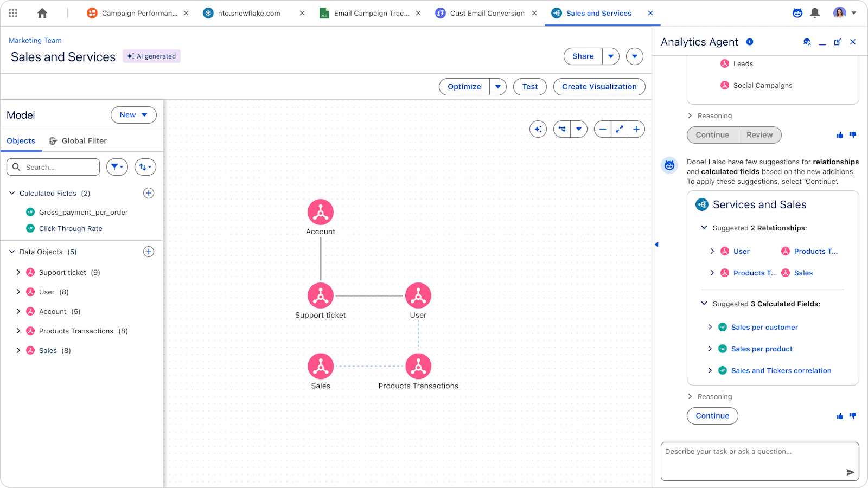Send the message with arrow icon

pyautogui.click(x=850, y=472)
